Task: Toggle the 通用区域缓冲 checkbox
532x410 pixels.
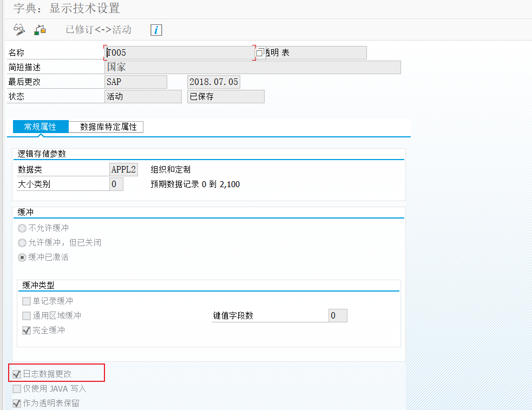Action: [x=27, y=316]
